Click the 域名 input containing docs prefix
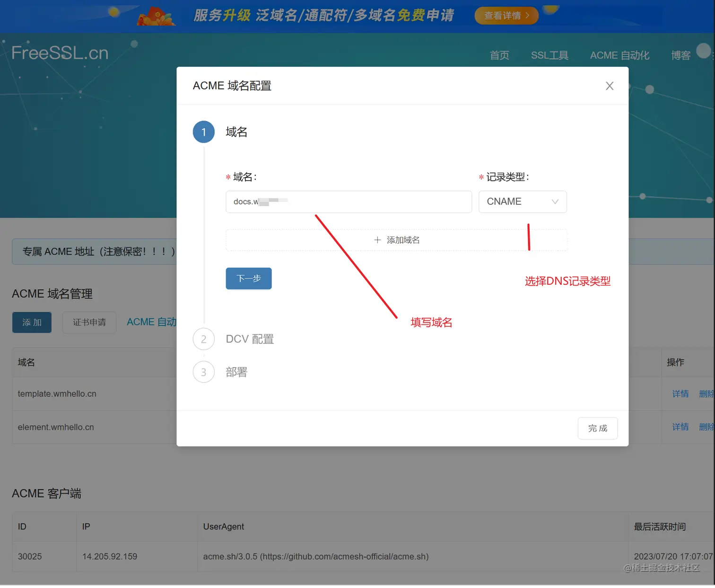 pos(349,202)
